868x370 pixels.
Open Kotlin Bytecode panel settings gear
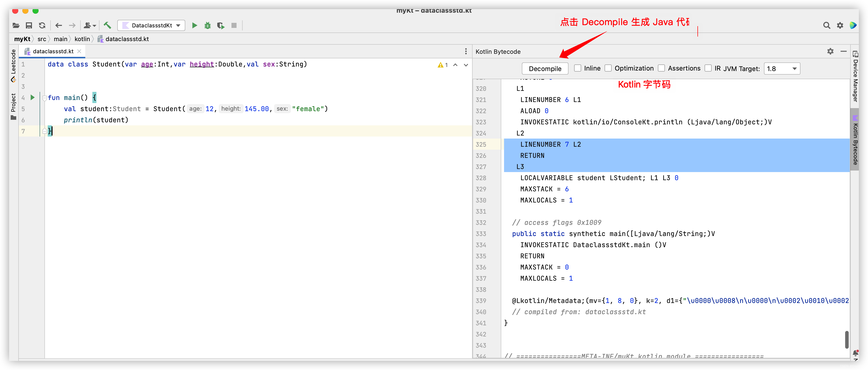point(830,51)
